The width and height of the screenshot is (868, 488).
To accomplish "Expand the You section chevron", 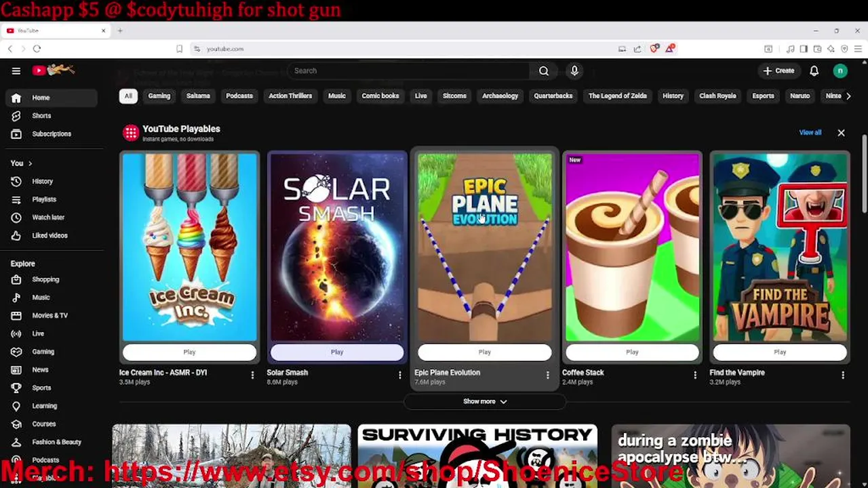I will click(x=30, y=163).
